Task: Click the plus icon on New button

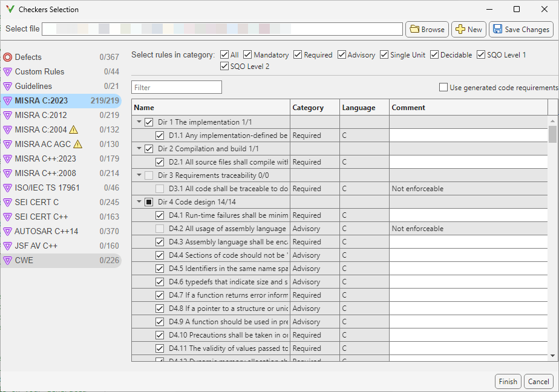Action: pyautogui.click(x=460, y=29)
